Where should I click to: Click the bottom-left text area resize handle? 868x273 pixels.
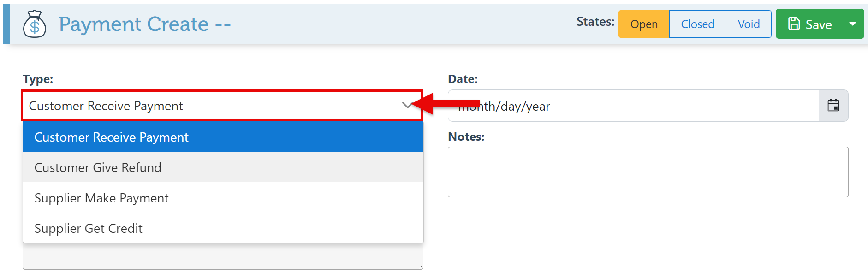(x=420, y=267)
